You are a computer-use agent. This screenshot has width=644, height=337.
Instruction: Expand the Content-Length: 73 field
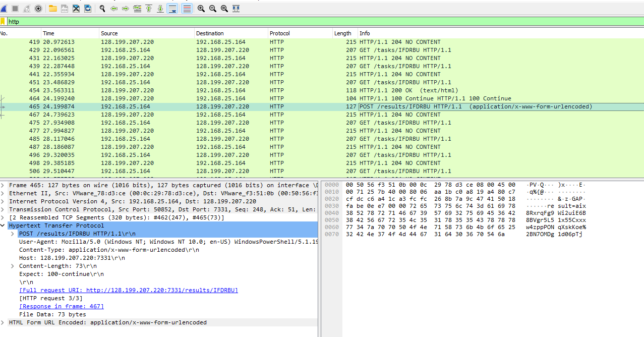click(13, 266)
